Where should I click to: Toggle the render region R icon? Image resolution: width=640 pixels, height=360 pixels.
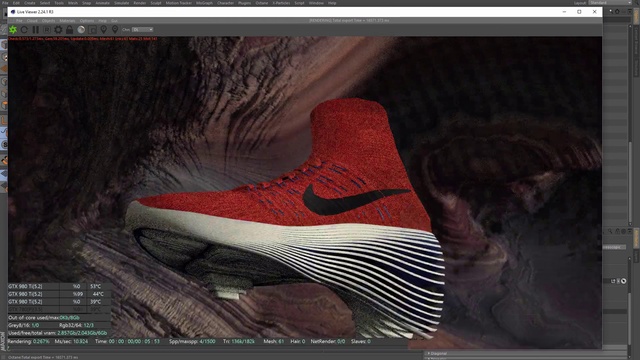(47, 30)
